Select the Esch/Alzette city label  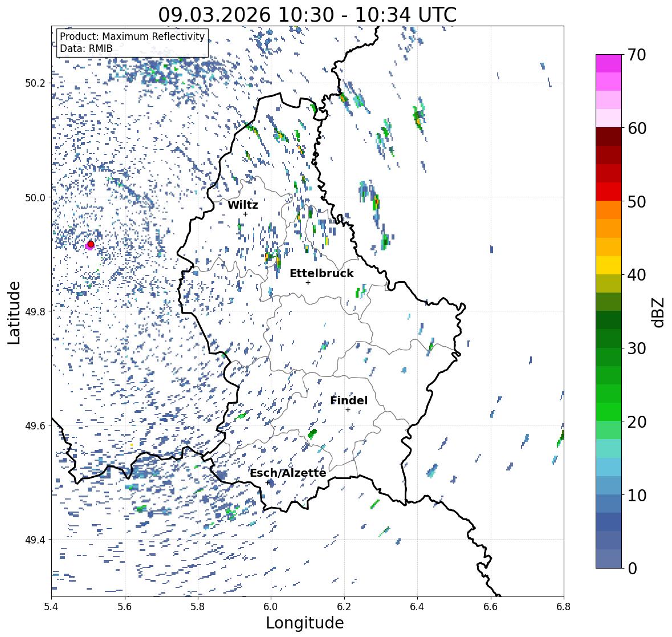(288, 473)
